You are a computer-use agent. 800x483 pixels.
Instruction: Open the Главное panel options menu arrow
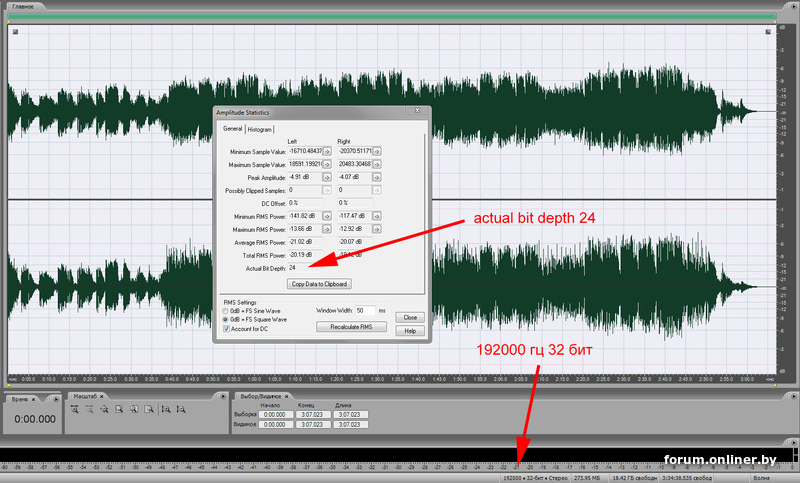[793, 6]
